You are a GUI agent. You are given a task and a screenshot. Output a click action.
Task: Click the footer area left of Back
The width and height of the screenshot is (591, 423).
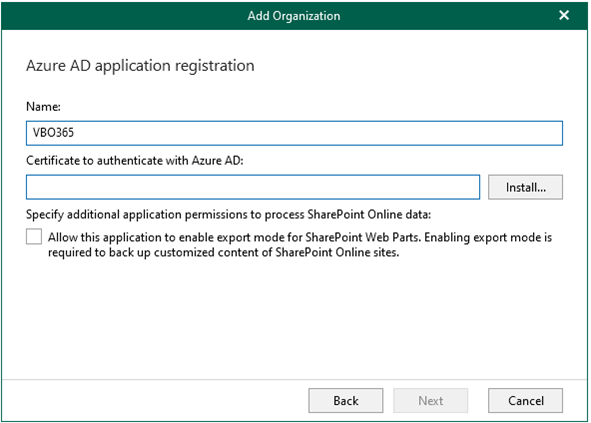point(155,400)
